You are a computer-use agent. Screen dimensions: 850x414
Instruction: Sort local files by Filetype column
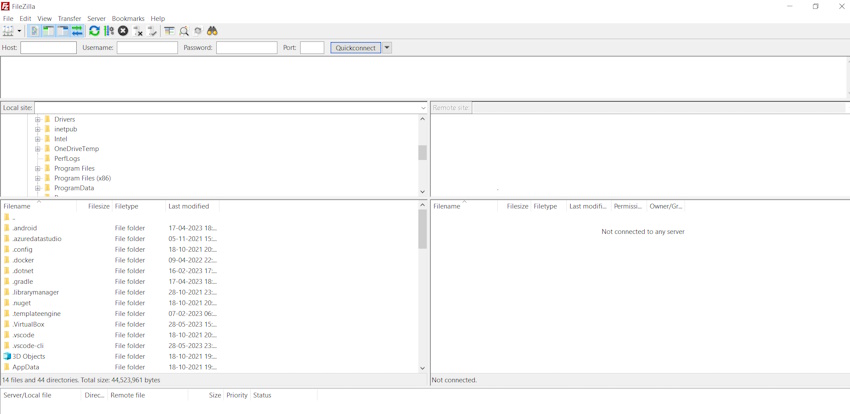click(138, 206)
